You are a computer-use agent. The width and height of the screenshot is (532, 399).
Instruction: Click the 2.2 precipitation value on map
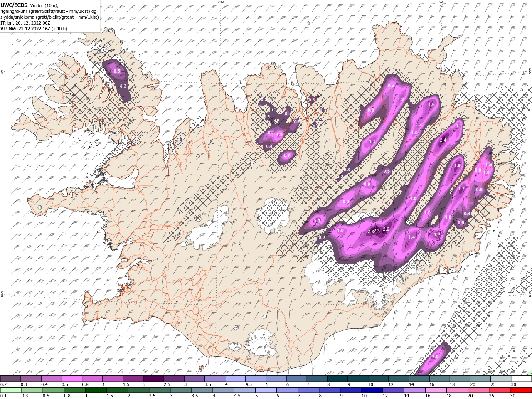click(386, 229)
